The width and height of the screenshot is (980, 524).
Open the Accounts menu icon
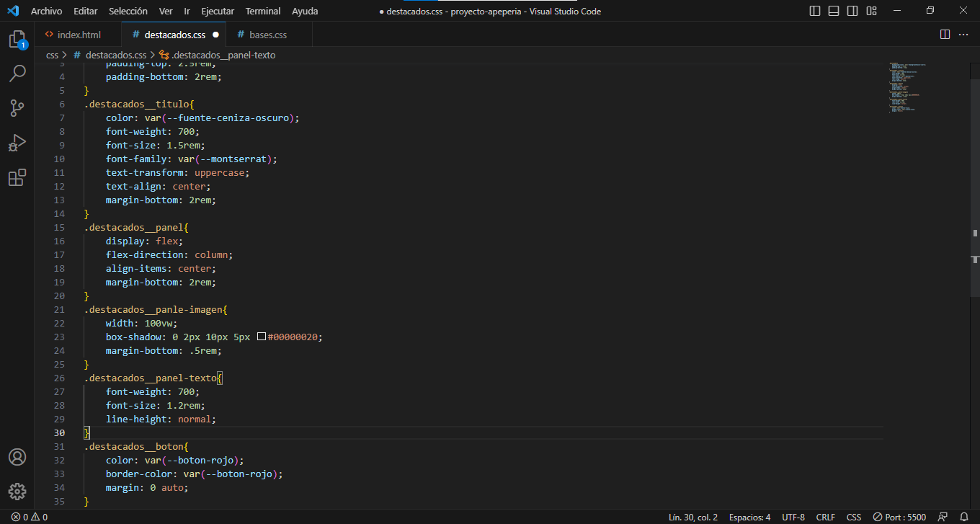pos(17,457)
